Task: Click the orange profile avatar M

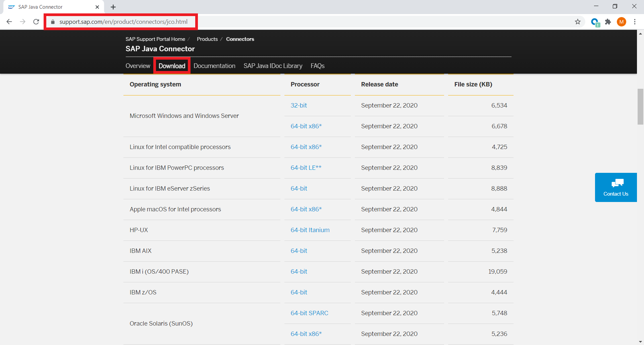Action: 621,22
